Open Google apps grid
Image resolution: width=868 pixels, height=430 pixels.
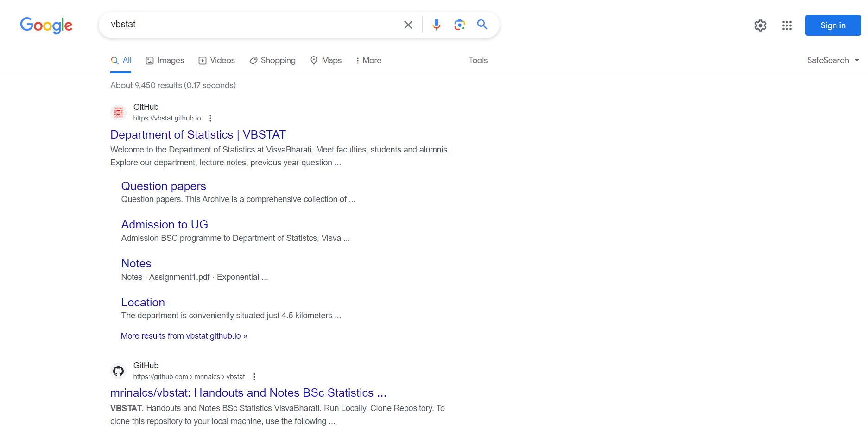click(x=786, y=25)
